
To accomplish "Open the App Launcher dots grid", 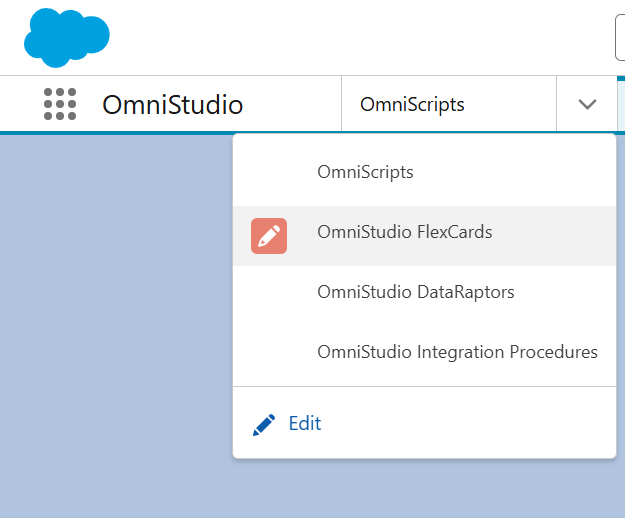I will tap(60, 105).
